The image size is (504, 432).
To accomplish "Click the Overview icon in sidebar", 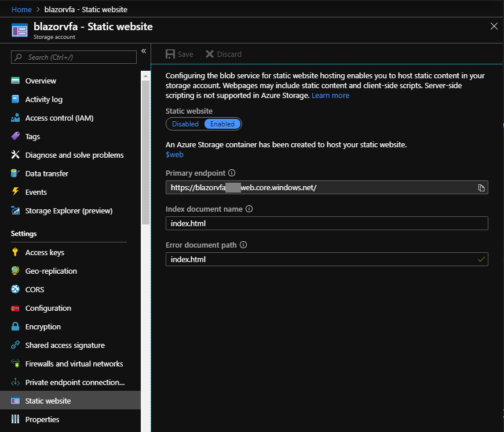I will click(15, 81).
